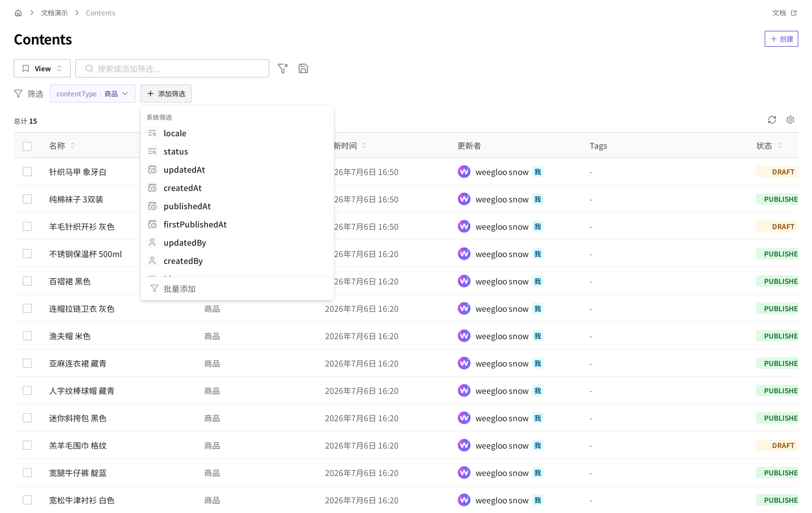Tick checkbox for 连帽拉链卫衣 灰色
Viewport: 812px width, 513px height.
coord(27,309)
